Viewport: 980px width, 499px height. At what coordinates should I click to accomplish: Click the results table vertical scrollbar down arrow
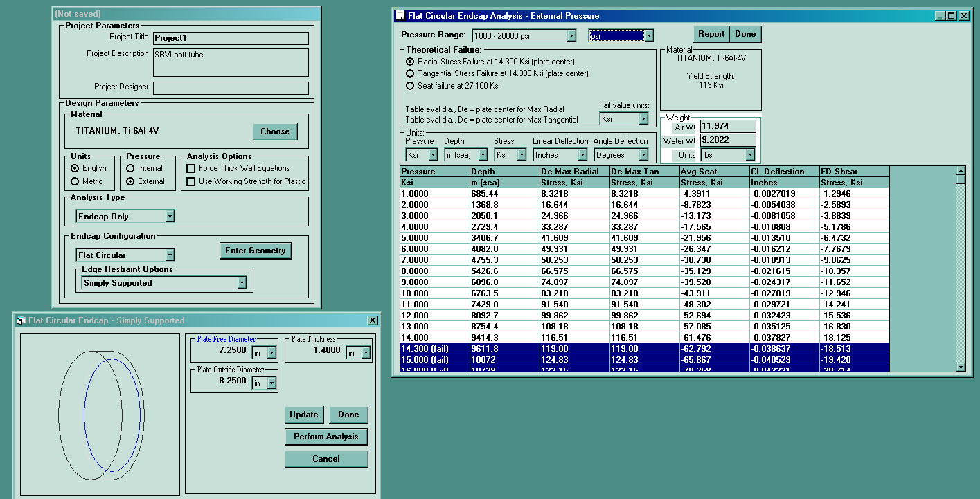click(961, 367)
